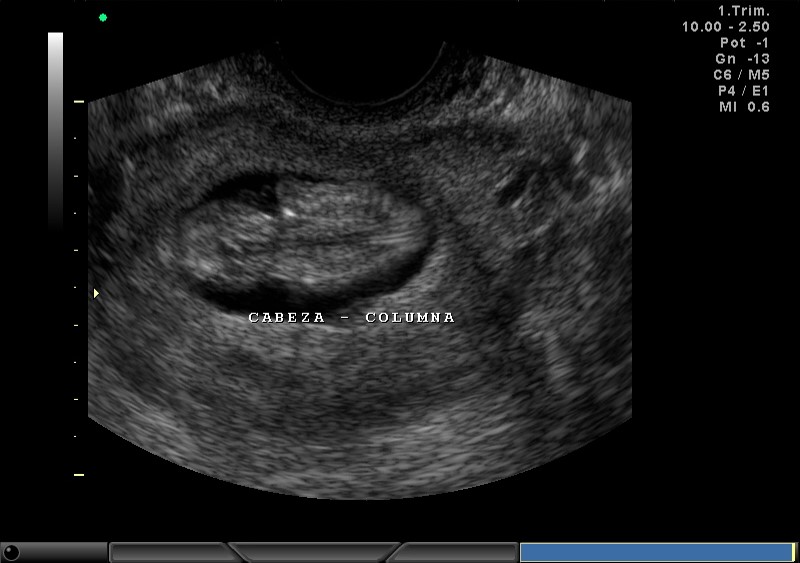Click the yellow focal zone arrow marker
The image size is (800, 563).
pyautogui.click(x=96, y=293)
